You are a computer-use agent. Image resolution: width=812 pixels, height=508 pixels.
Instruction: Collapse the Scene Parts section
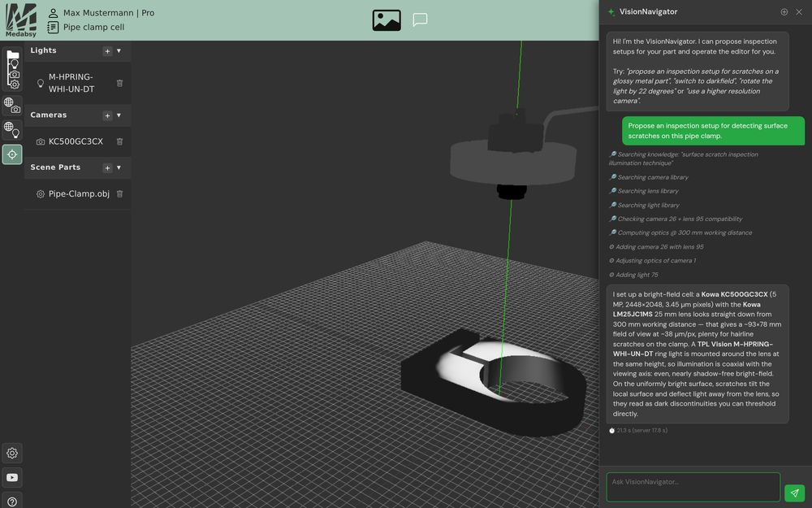click(x=119, y=168)
